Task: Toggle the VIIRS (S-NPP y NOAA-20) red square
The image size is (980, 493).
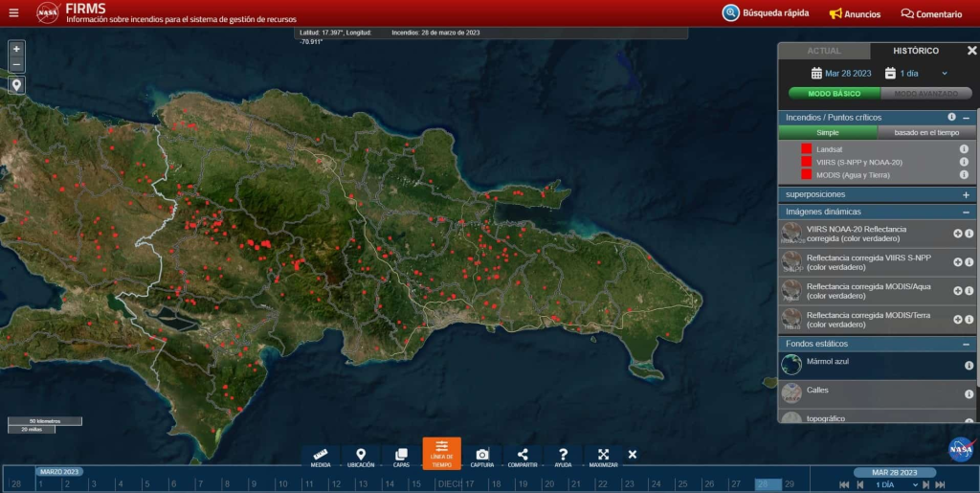Action: click(806, 161)
